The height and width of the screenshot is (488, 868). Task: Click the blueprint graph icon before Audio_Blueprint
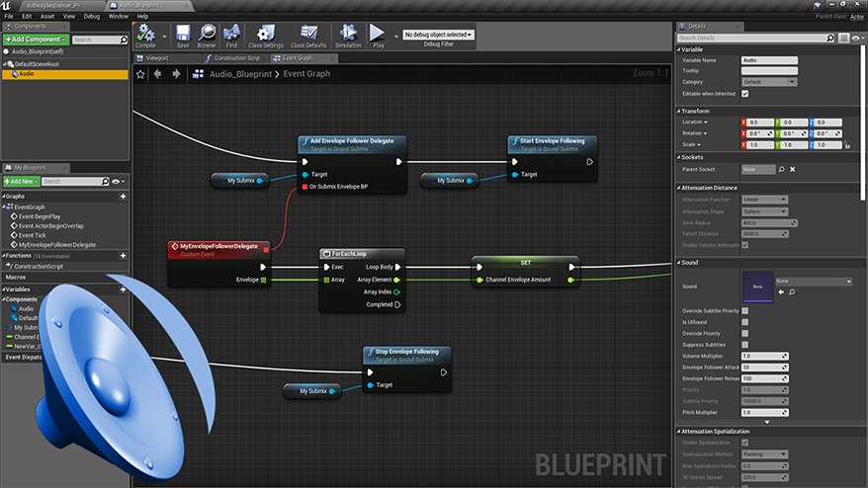[198, 74]
